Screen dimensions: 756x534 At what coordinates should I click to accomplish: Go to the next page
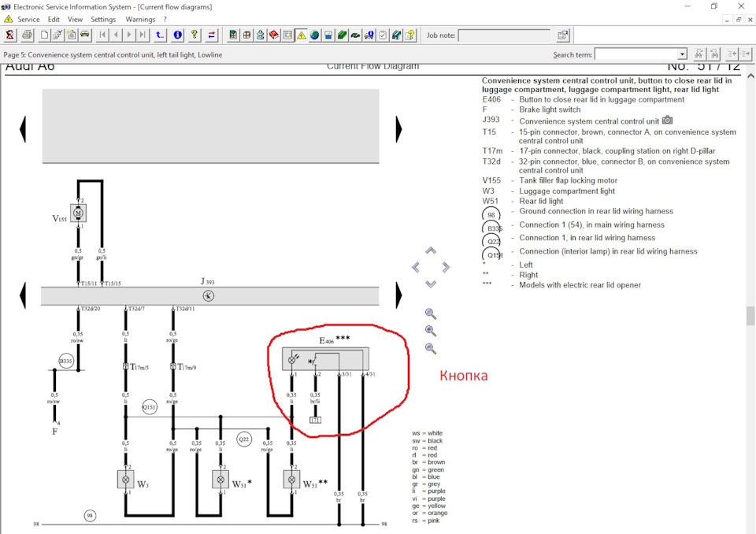click(x=129, y=35)
